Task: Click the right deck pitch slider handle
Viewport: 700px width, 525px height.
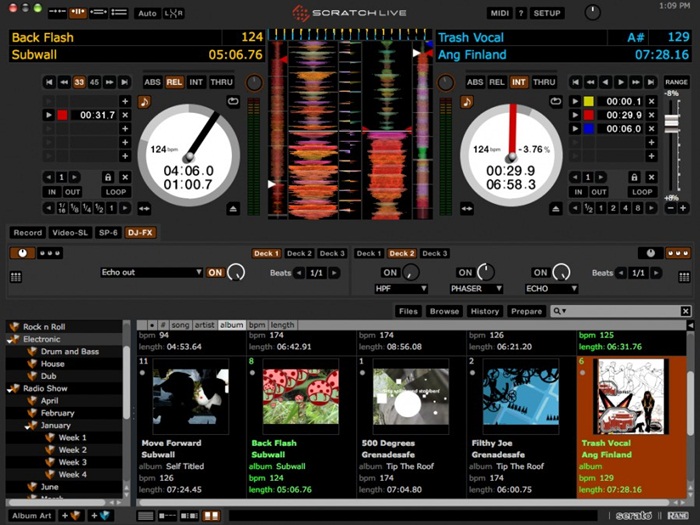Action: click(671, 120)
